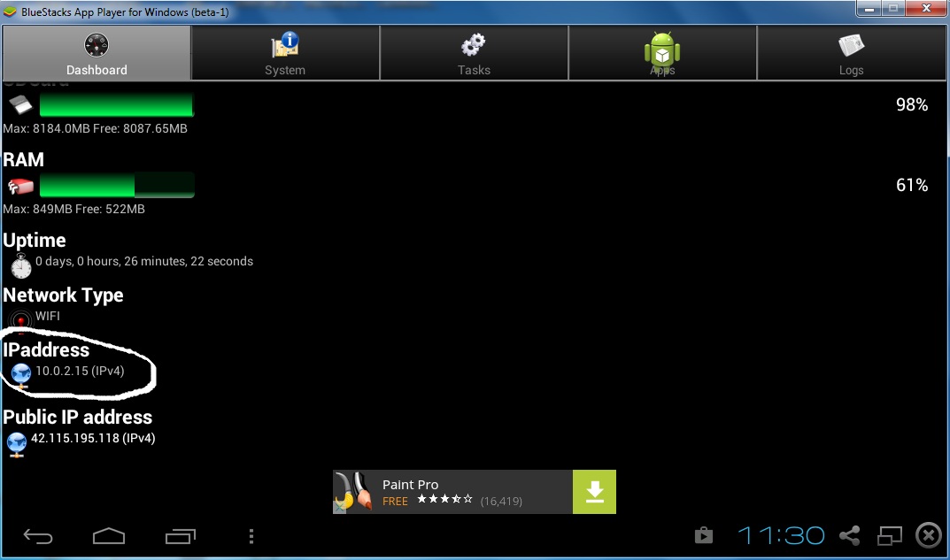Click the SD card usage progress bar

tap(116, 104)
